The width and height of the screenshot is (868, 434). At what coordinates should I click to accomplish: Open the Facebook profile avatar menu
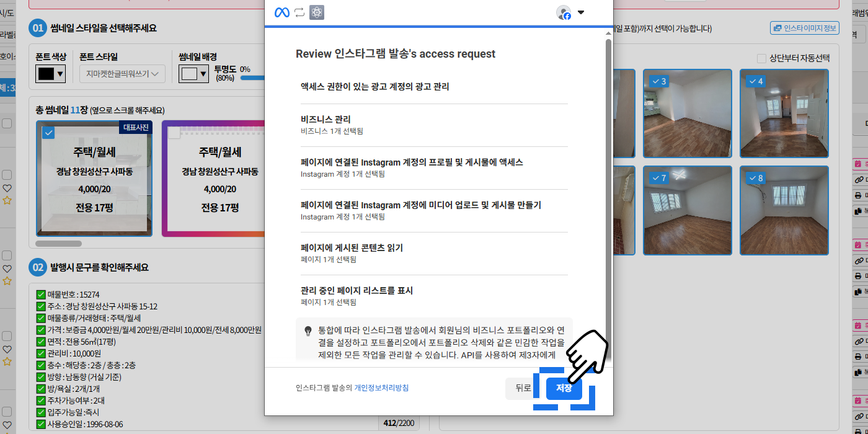point(564,12)
